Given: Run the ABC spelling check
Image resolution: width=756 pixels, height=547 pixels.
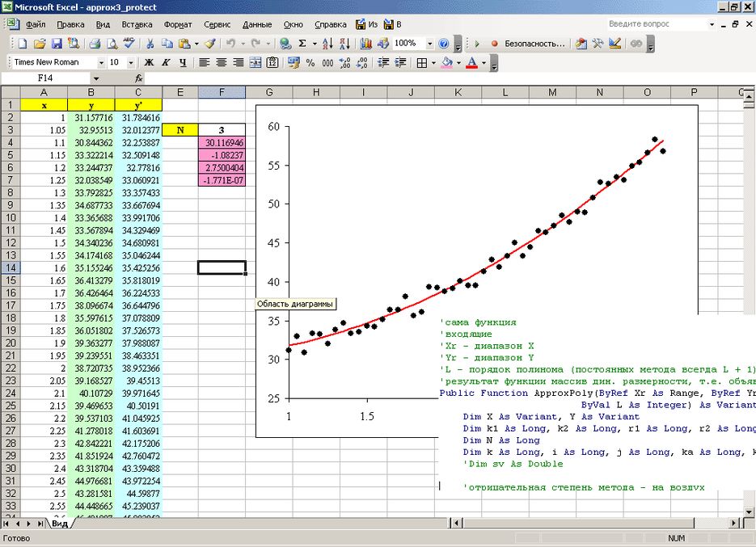Looking at the screenshot, I should pyautogui.click(x=129, y=44).
